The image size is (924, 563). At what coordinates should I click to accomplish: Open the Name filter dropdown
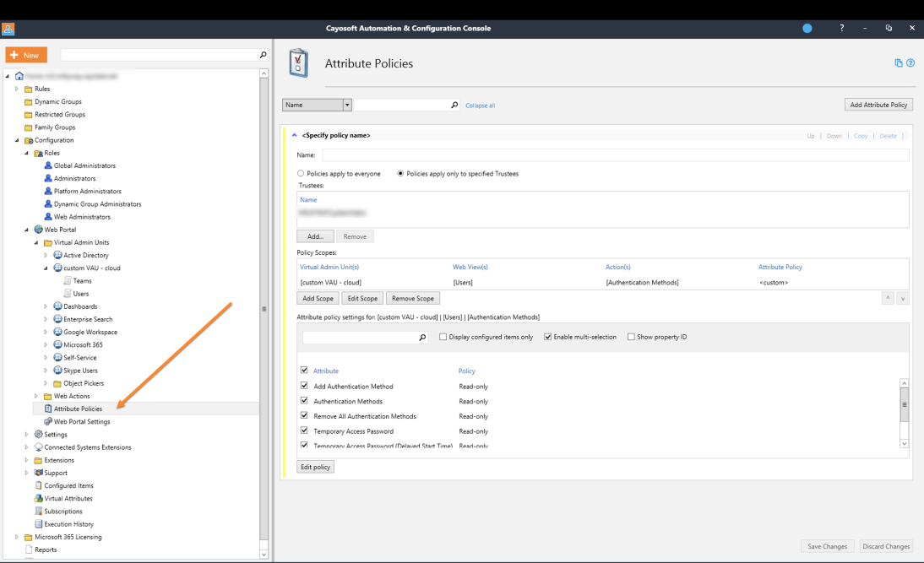347,105
